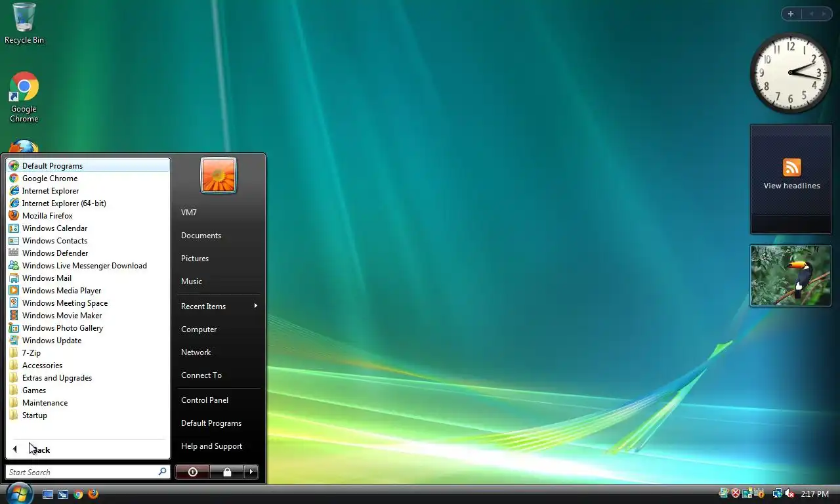Click the magnifier icon in Start Search
This screenshot has width=840, height=504.
click(162, 472)
